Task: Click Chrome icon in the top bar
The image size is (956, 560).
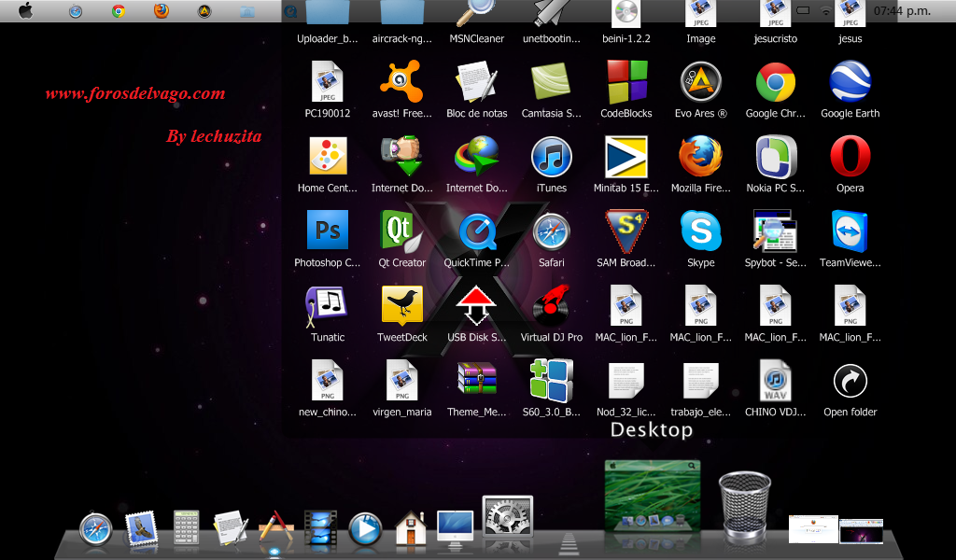Action: point(119,11)
